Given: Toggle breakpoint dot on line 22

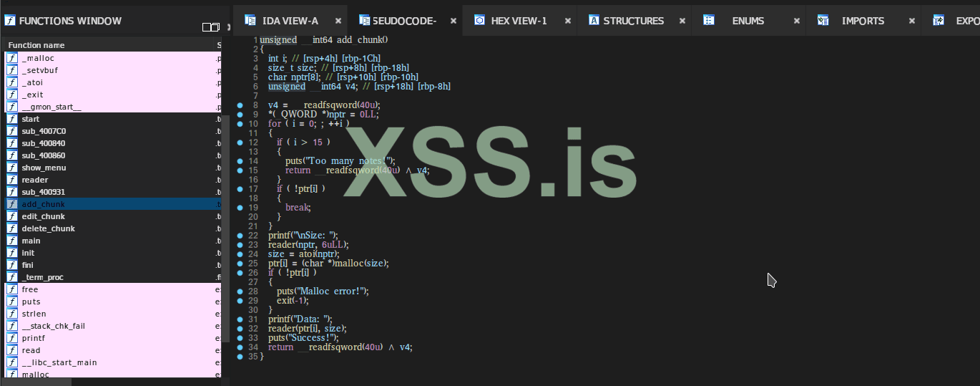Looking at the screenshot, I should 241,236.
